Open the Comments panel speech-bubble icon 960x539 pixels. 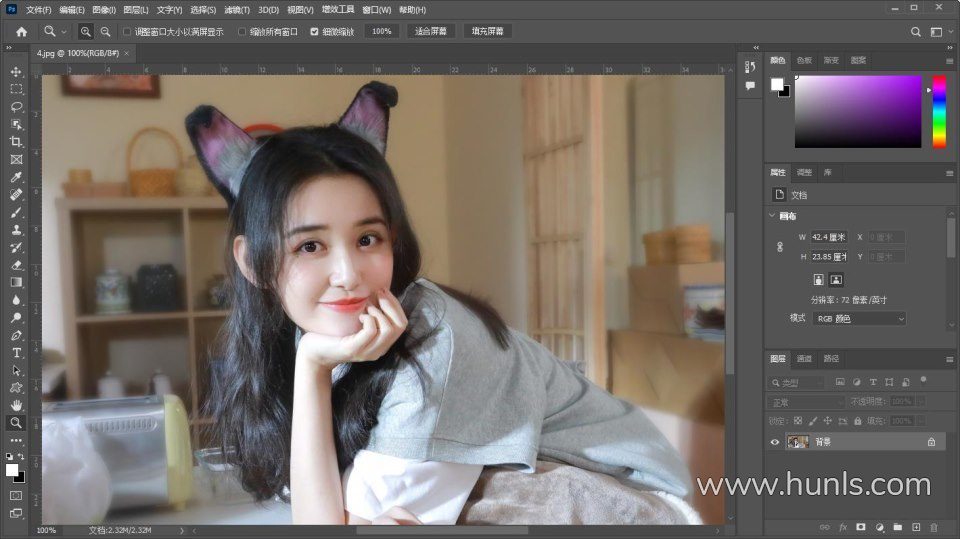tap(750, 86)
